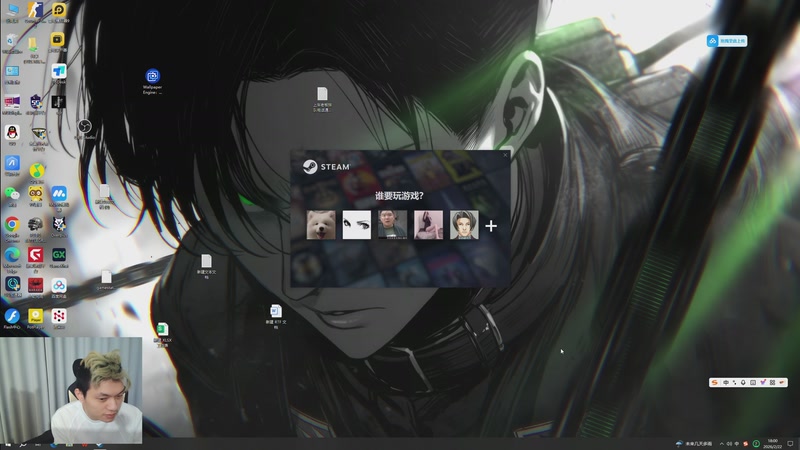The width and height of the screenshot is (800, 450).
Task: Open QQ penguin desktop icon
Action: point(12,135)
